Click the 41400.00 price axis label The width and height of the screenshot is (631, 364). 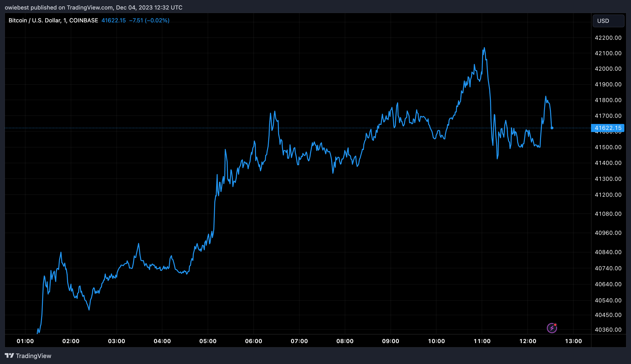point(608,163)
